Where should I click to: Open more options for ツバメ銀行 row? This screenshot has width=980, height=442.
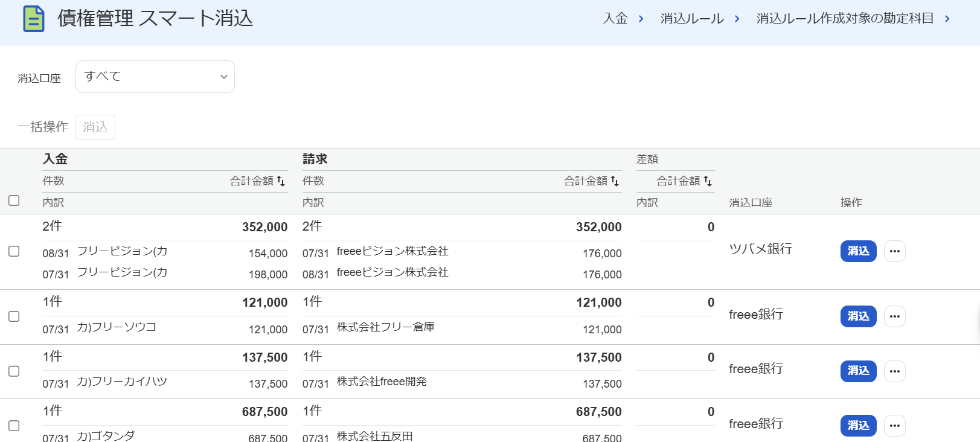(895, 251)
